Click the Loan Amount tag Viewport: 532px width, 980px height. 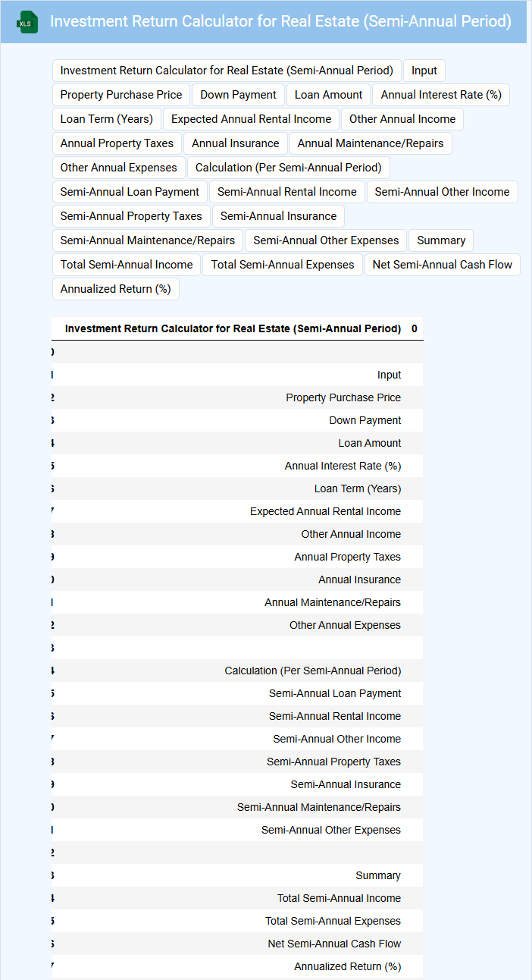pyautogui.click(x=329, y=95)
